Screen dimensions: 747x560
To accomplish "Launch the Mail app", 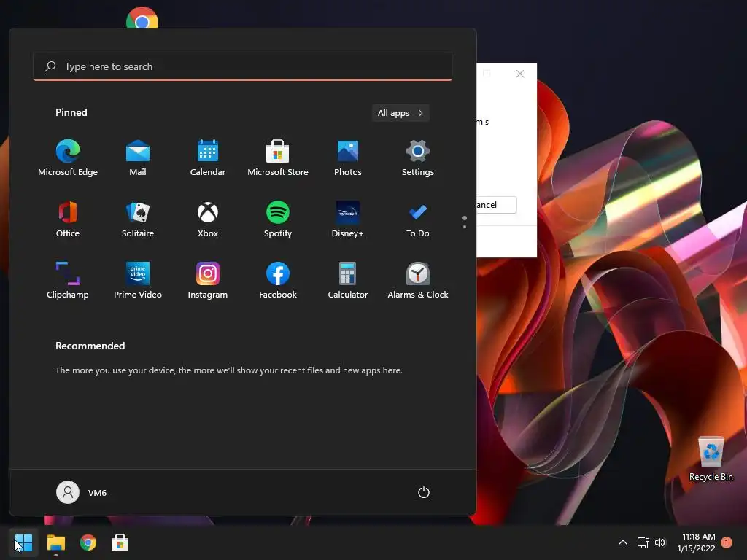I will [x=138, y=158].
